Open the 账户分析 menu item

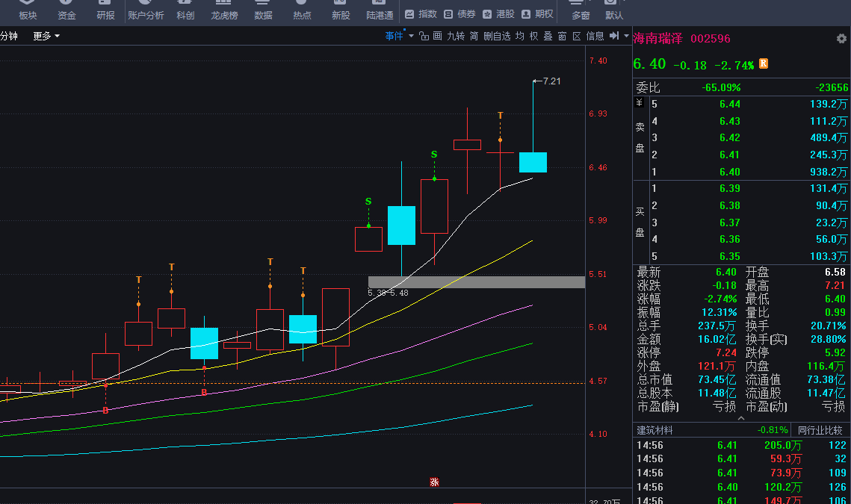pos(146,15)
